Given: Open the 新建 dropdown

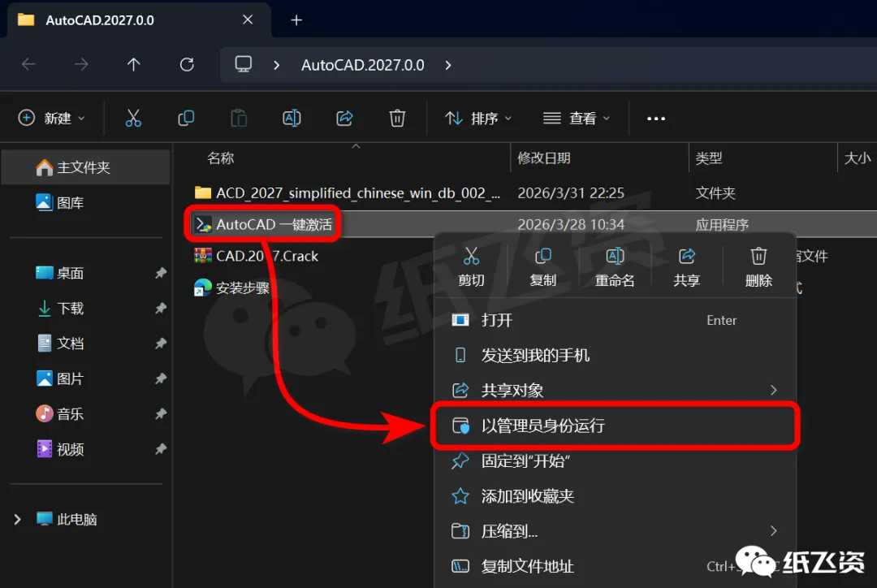Looking at the screenshot, I should click(x=51, y=118).
